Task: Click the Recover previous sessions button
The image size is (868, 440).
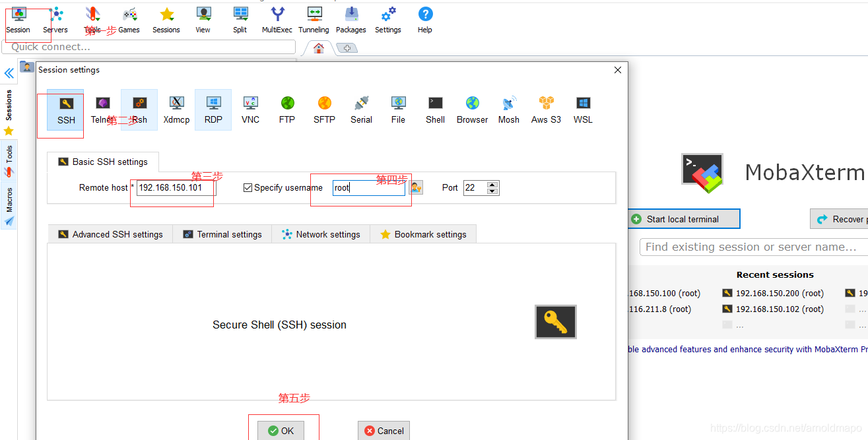Action: click(x=839, y=219)
